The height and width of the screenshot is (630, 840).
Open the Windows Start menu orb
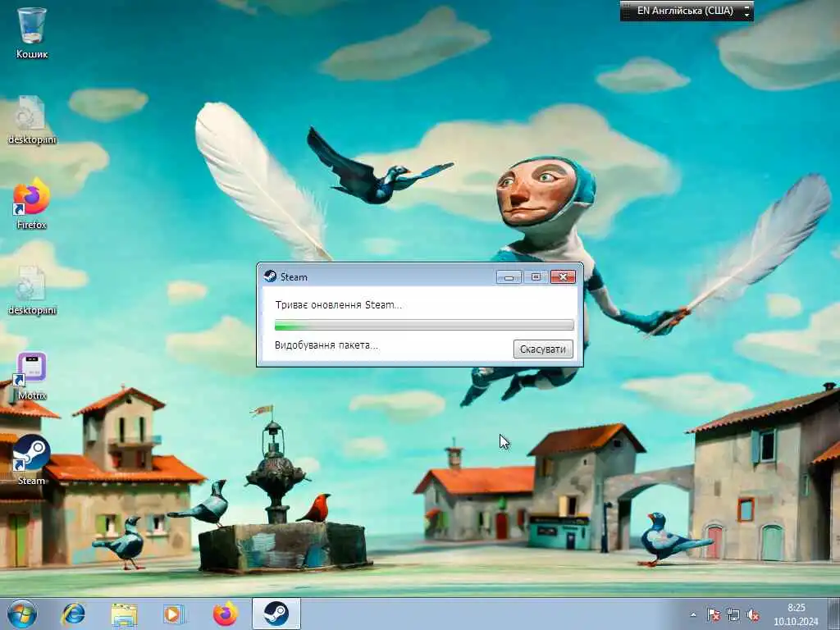click(x=22, y=614)
